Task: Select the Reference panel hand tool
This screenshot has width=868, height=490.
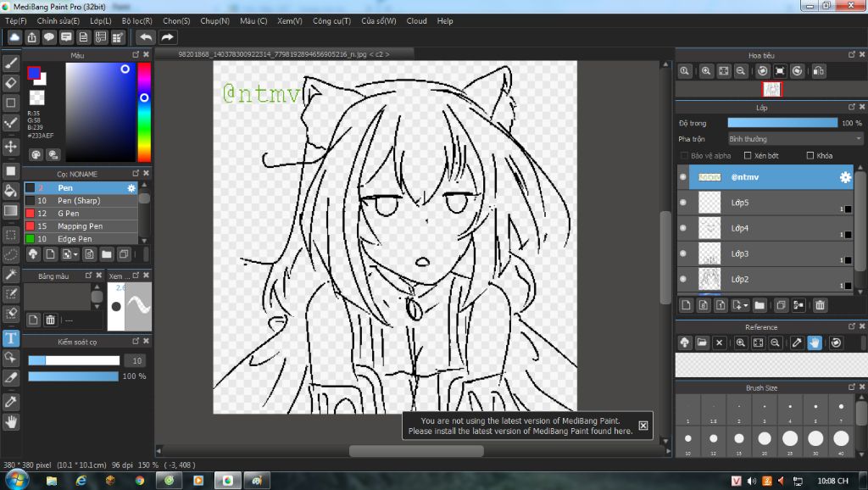Action: [x=815, y=342]
